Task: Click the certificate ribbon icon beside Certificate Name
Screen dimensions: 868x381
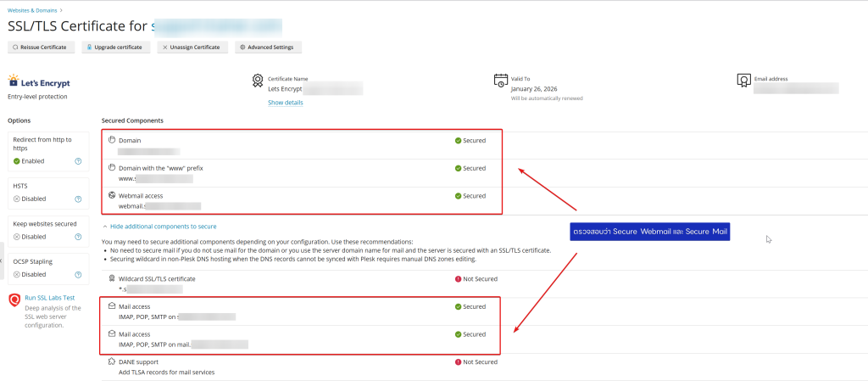Action: [x=257, y=81]
